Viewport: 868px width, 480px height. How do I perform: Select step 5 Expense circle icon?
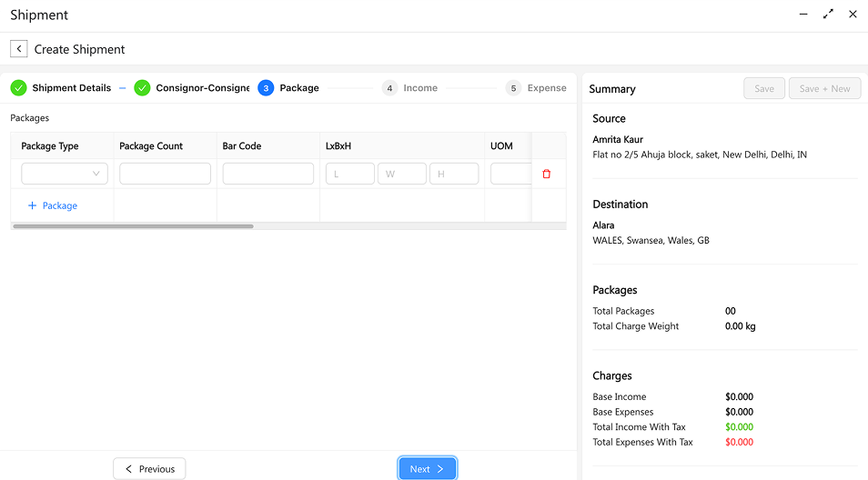tap(513, 88)
